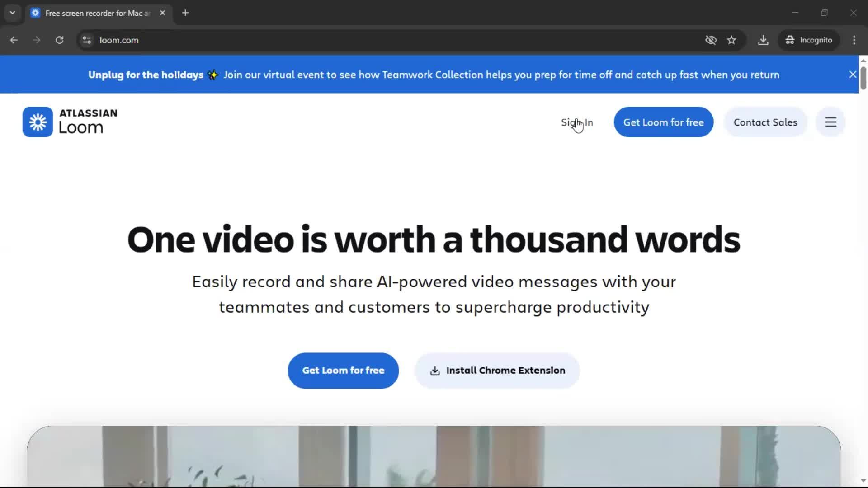View site information icon in address bar
The height and width of the screenshot is (488, 868).
pyautogui.click(x=87, y=40)
